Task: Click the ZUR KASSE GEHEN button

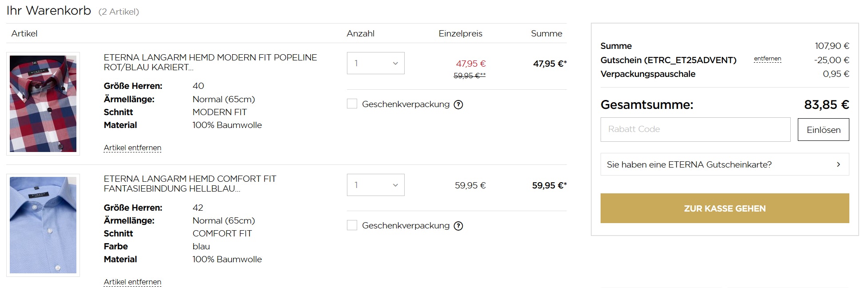Action: tap(725, 208)
